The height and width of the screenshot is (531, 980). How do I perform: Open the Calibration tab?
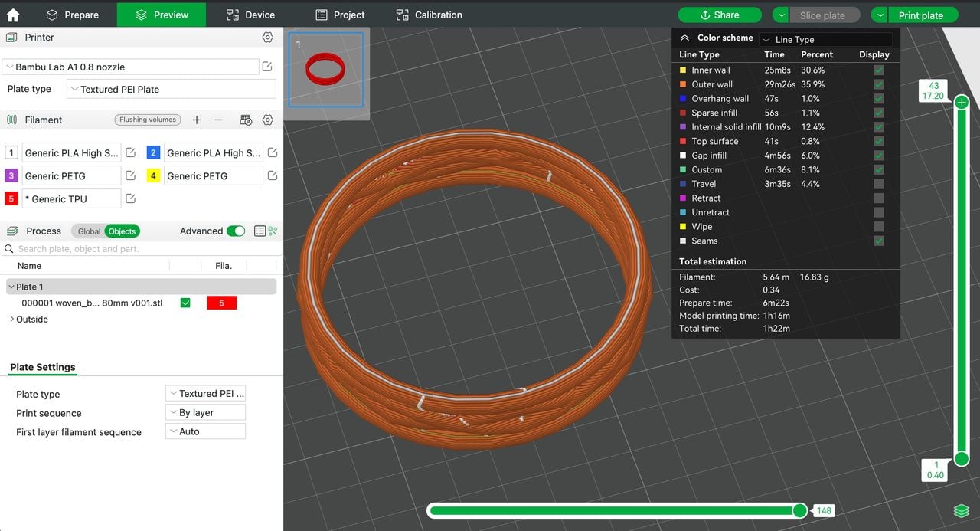click(429, 15)
